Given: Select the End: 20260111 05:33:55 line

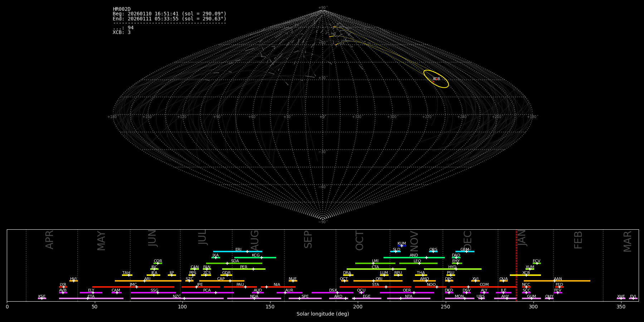Looking at the screenshot, I should tap(170, 19).
